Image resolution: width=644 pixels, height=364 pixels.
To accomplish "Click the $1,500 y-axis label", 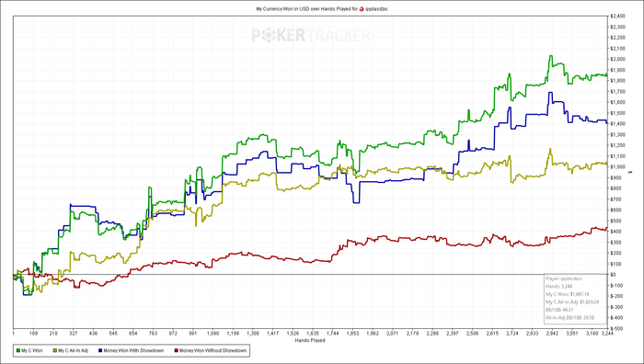I will [x=617, y=113].
